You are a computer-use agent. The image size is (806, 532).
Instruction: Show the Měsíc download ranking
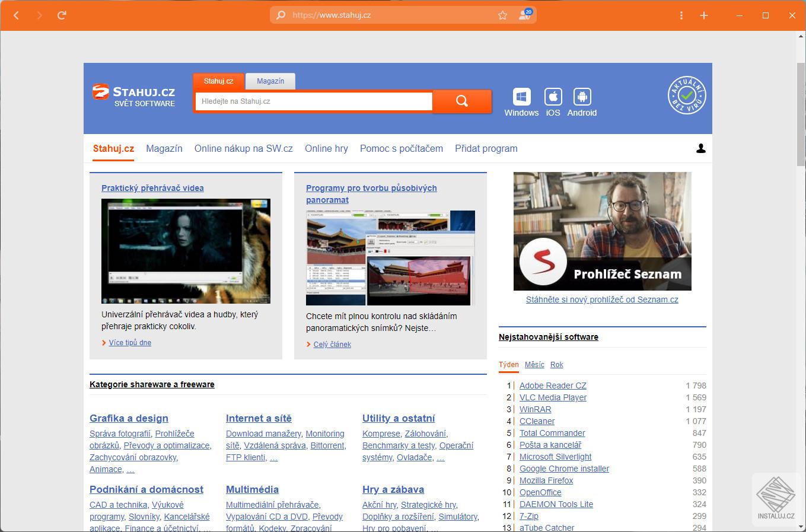(534, 365)
